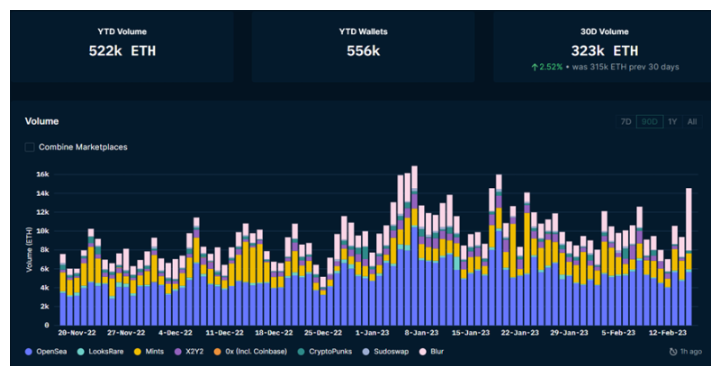Click the Sudoswap legend dot
720x372 pixels.
click(366, 352)
